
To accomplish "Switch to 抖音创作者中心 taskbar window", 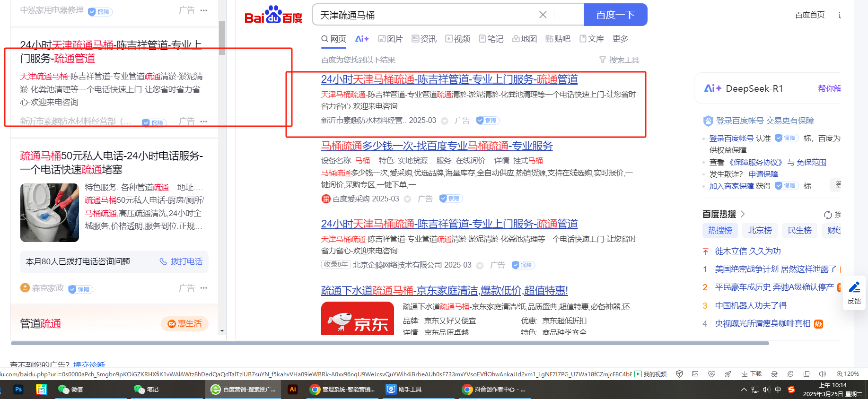I will pos(495,390).
